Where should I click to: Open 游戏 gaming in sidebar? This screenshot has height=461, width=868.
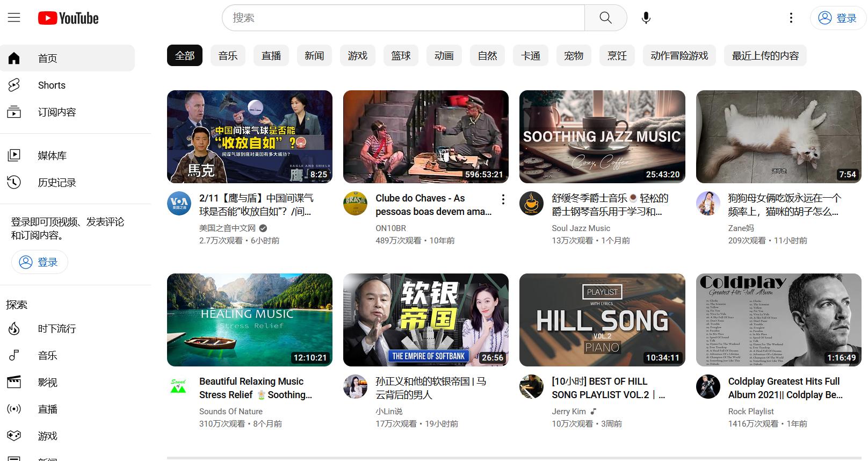coord(68,436)
